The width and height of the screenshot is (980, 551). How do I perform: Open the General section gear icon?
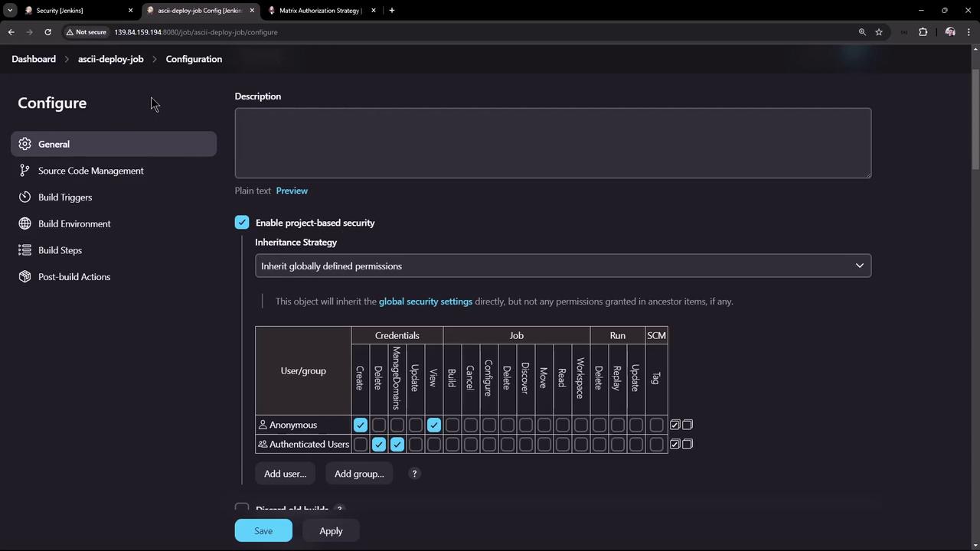point(24,144)
